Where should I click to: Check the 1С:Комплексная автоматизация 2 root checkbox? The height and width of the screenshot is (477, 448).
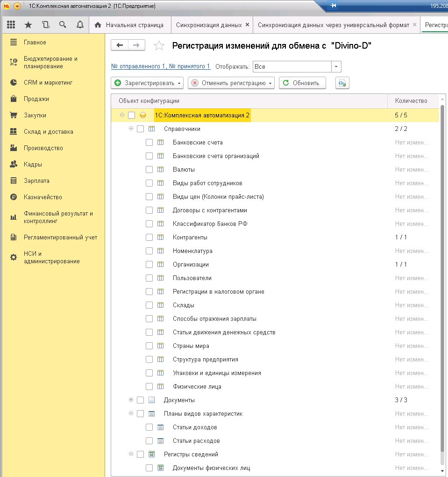[x=131, y=116]
